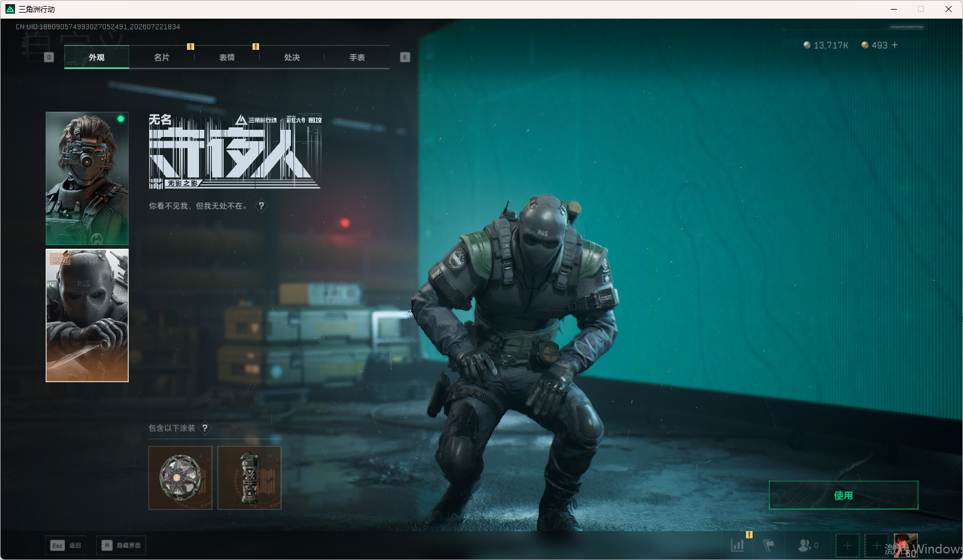Select the masked 联动 skin thumbnail
The image size is (963, 560).
pyautogui.click(x=87, y=315)
